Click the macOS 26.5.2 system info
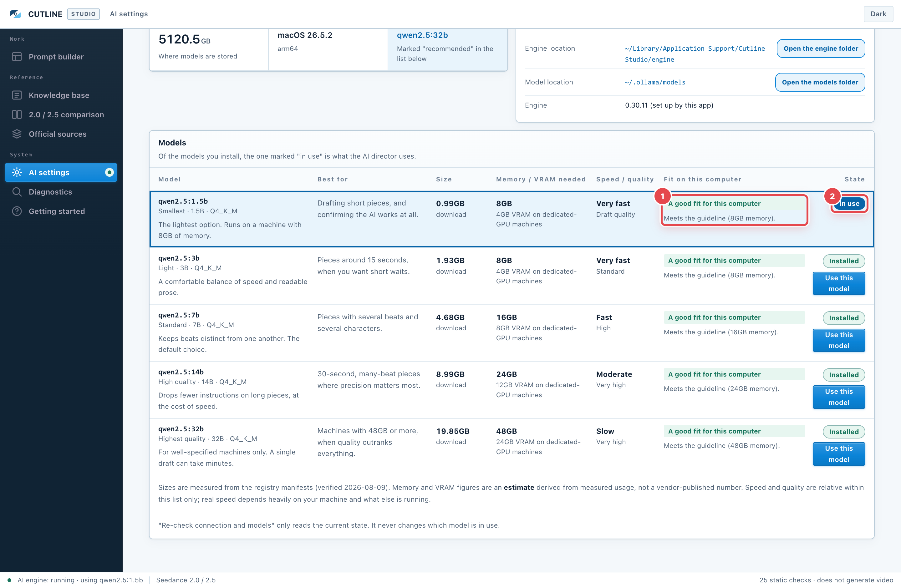This screenshot has width=901, height=588. [x=305, y=35]
